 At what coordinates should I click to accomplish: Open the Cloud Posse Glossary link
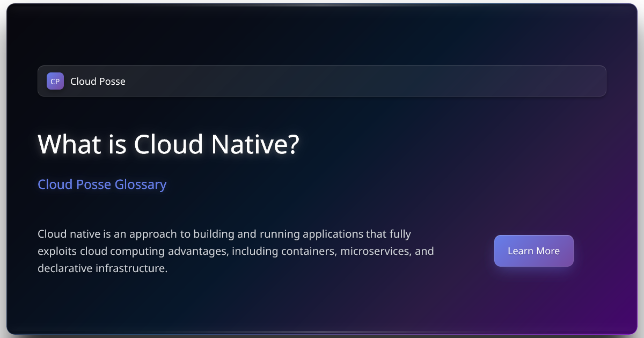pyautogui.click(x=102, y=185)
